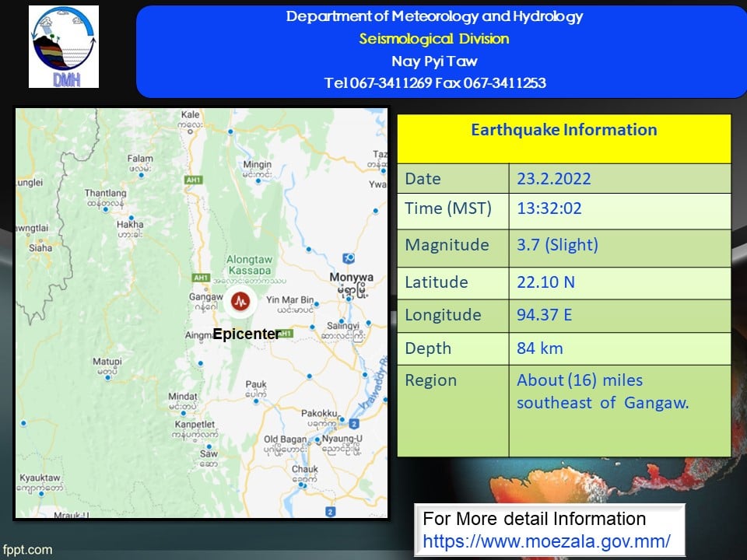Click the blue airport icon above Monywa
The width and height of the screenshot is (747, 560).
(349, 258)
